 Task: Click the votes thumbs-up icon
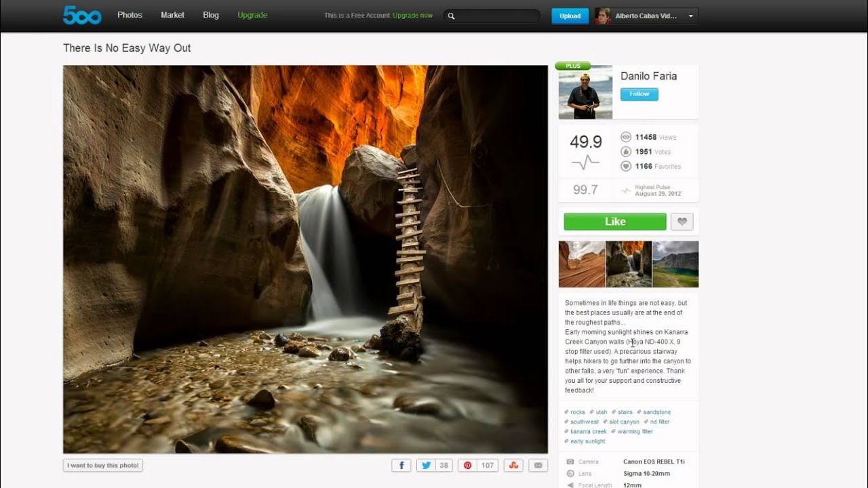626,152
